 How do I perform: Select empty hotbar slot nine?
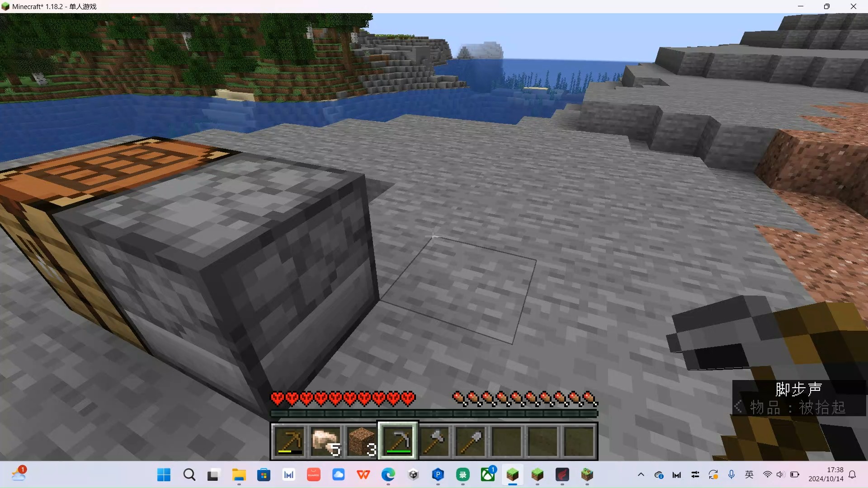[579, 441]
